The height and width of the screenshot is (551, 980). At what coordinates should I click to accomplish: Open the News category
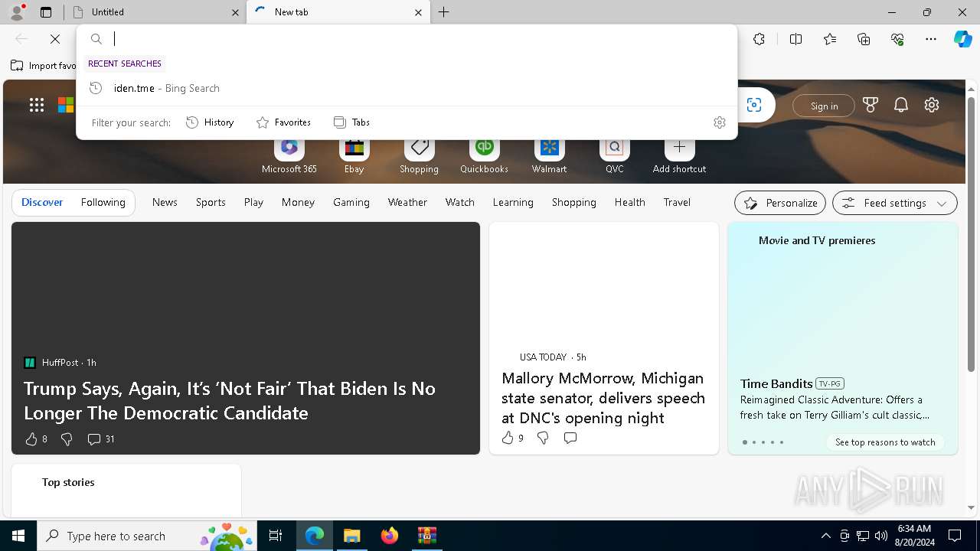[x=165, y=202]
